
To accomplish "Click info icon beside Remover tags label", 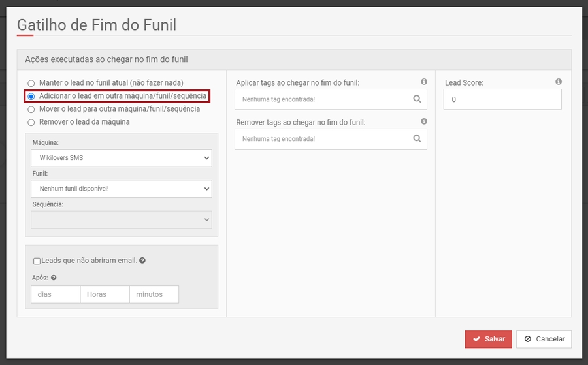I will pos(424,121).
